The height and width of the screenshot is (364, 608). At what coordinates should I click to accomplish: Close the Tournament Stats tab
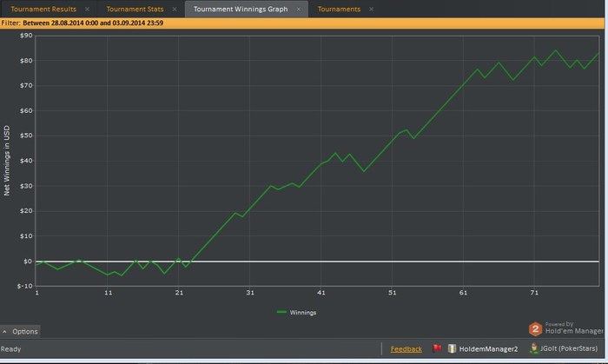tap(175, 9)
